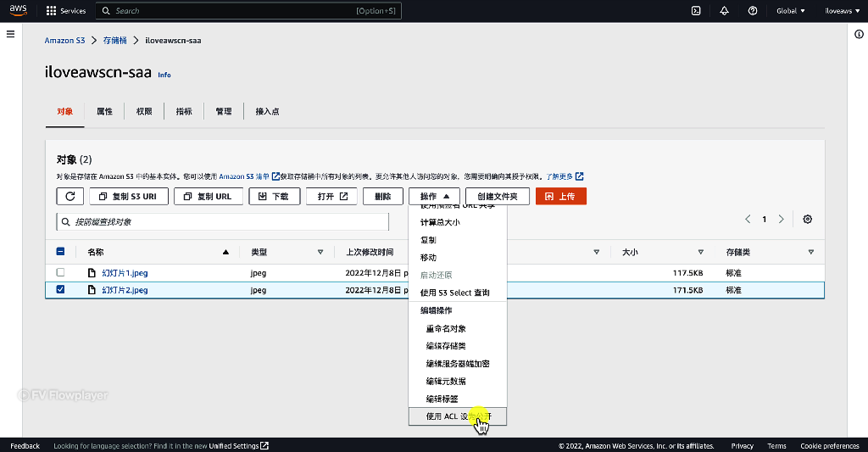This screenshot has width=868, height=452.
Task: Open the 幻灯片2.jpeg object link
Action: tap(125, 290)
